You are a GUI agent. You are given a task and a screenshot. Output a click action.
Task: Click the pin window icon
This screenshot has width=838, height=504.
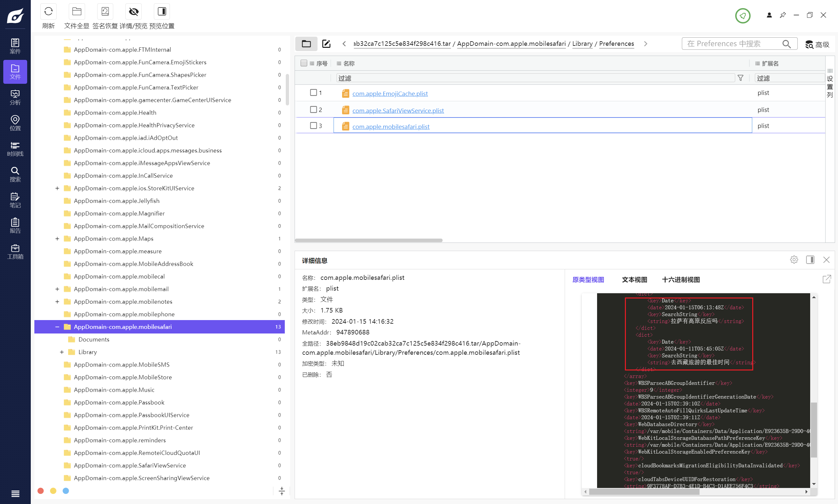783,15
